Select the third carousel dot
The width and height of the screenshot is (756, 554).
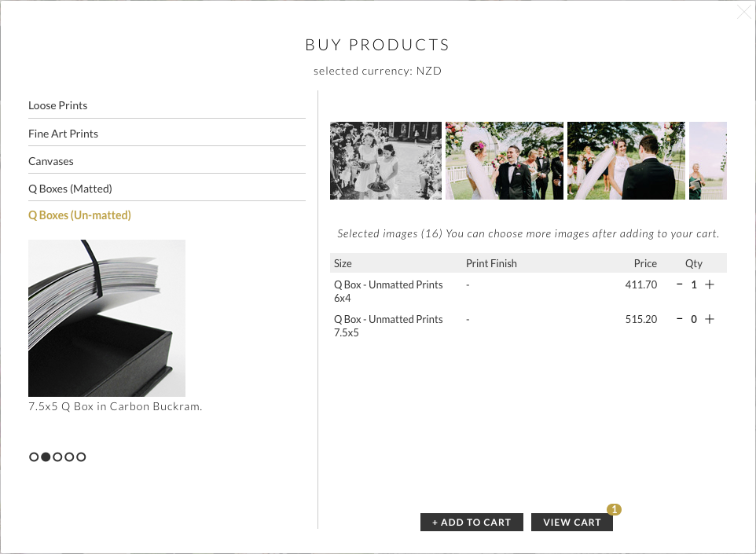[x=57, y=457]
